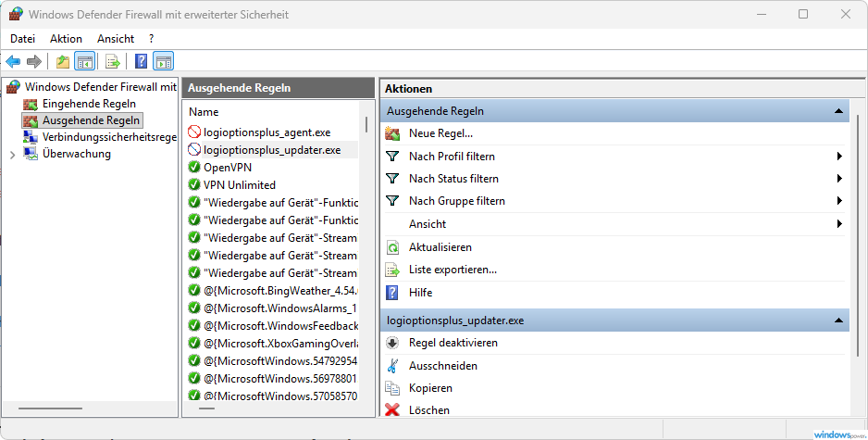Click the firewall app icon in title bar

[x=16, y=14]
